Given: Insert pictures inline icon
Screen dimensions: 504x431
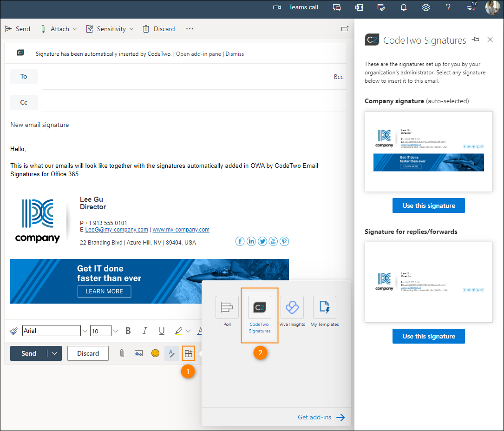Looking at the screenshot, I should 138,353.
